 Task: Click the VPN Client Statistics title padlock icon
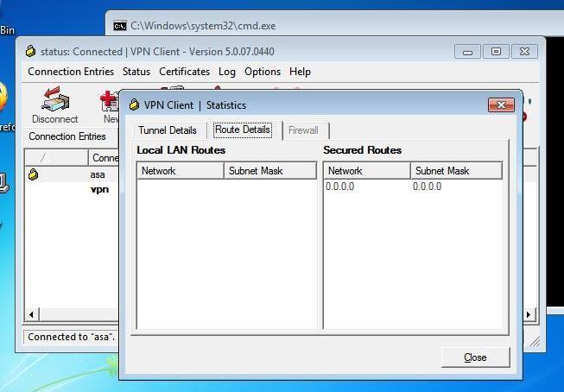point(134,105)
